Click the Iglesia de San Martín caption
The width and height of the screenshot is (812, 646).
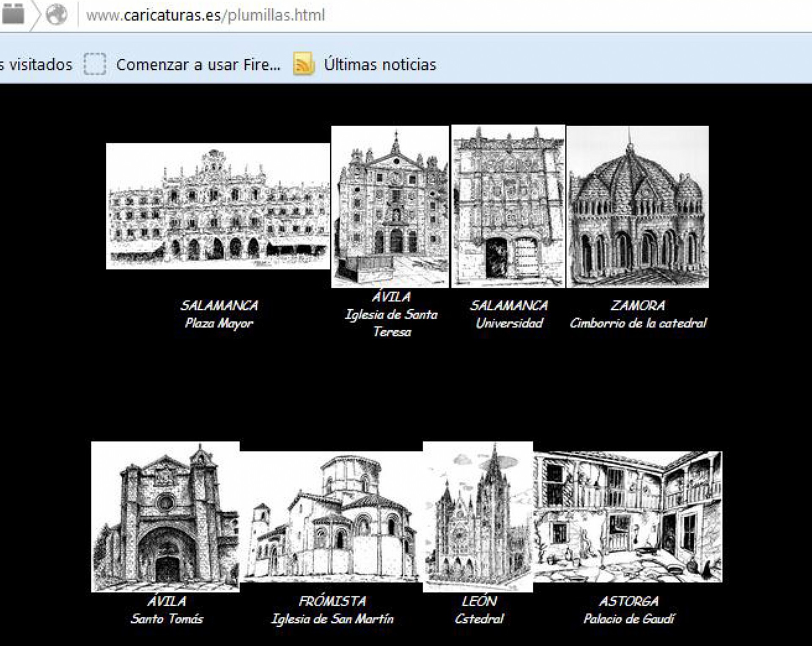332,619
